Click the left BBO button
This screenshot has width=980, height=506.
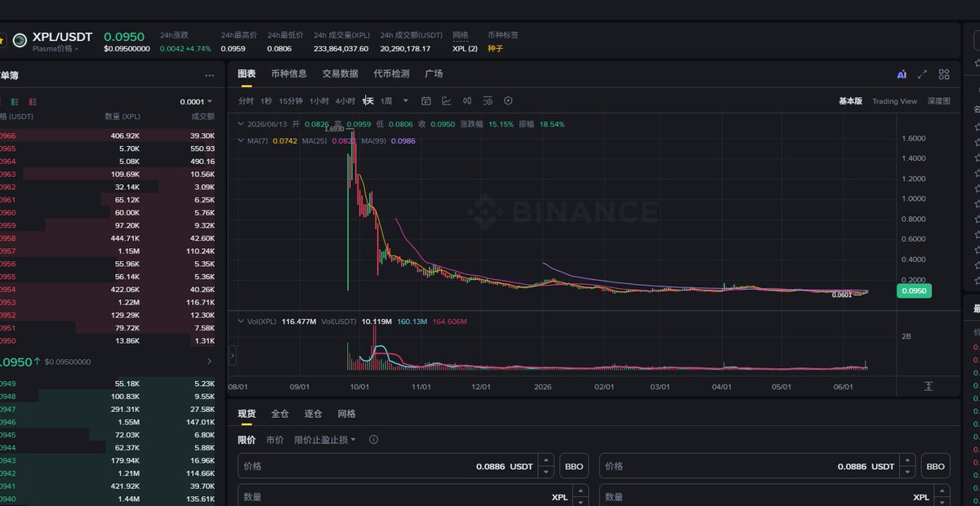point(573,467)
